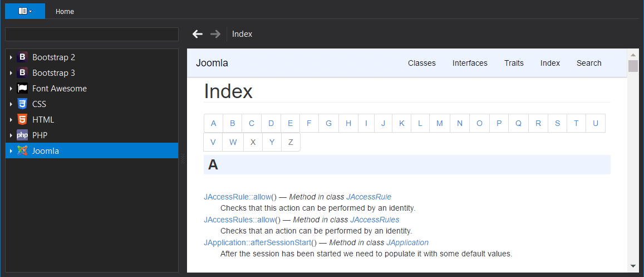Open JApplication::afterSessionStart link
The height and width of the screenshot is (277, 644).
tap(257, 242)
